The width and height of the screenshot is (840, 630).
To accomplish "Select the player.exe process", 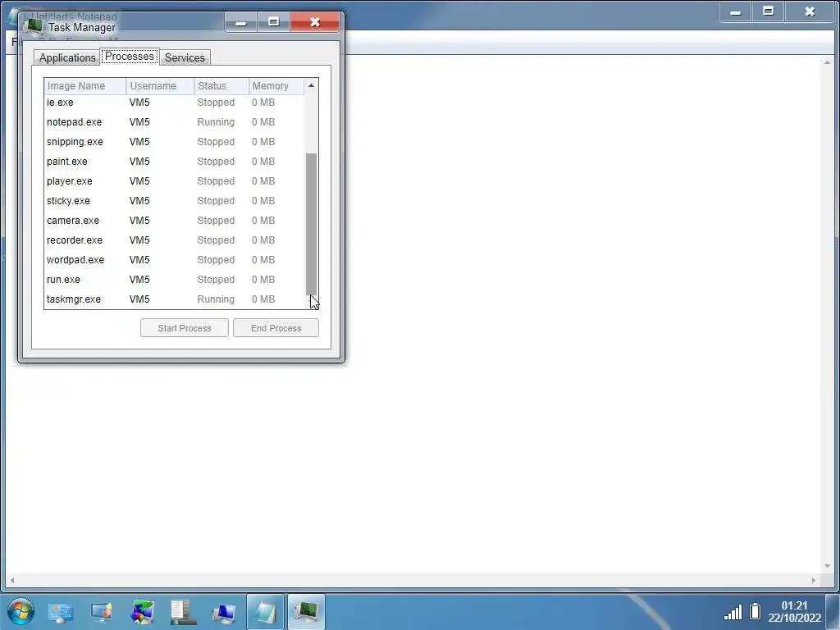I will pos(175,181).
